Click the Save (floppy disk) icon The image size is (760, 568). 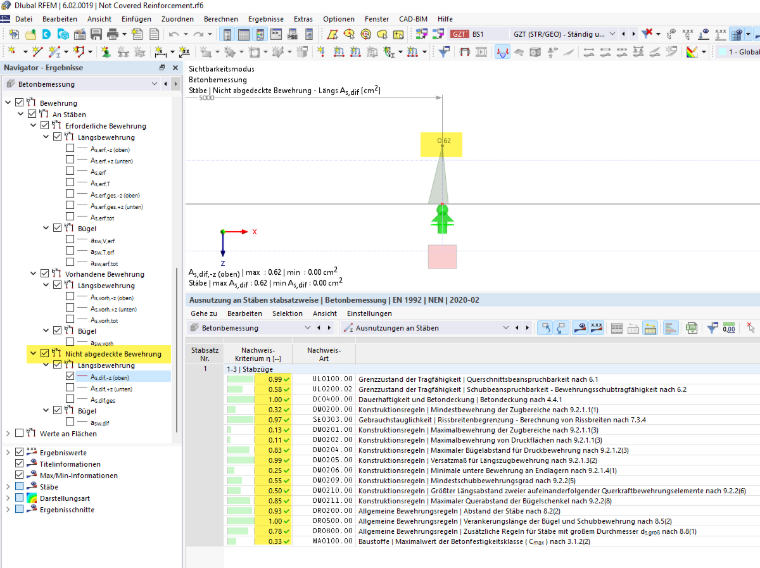pyautogui.click(x=96, y=34)
